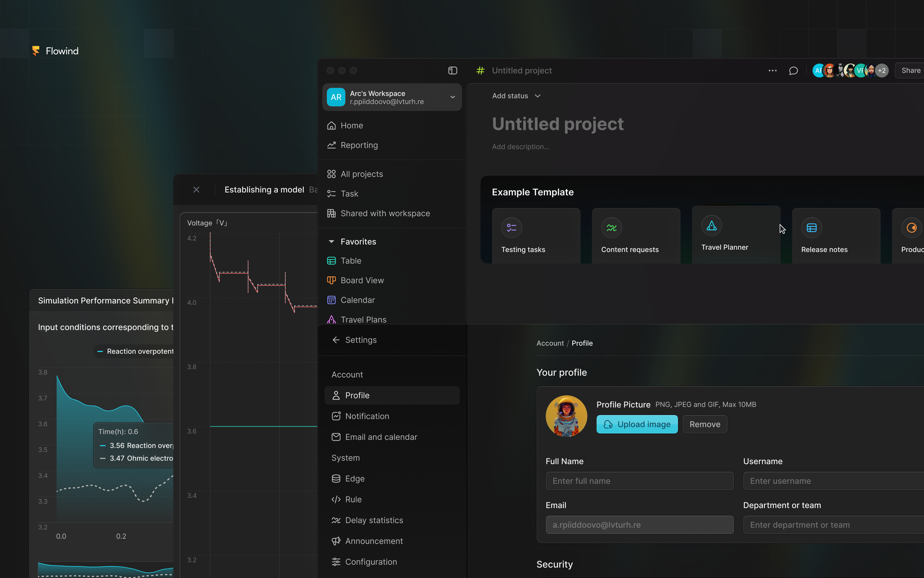
Task: Click the AR workspace avatar
Action: [336, 97]
